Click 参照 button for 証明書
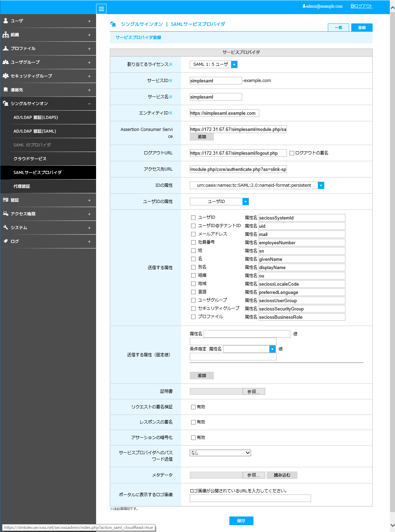The image size is (395, 532). click(254, 392)
